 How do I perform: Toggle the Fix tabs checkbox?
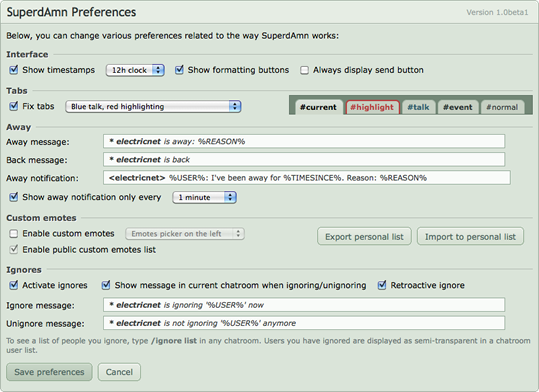[x=14, y=106]
